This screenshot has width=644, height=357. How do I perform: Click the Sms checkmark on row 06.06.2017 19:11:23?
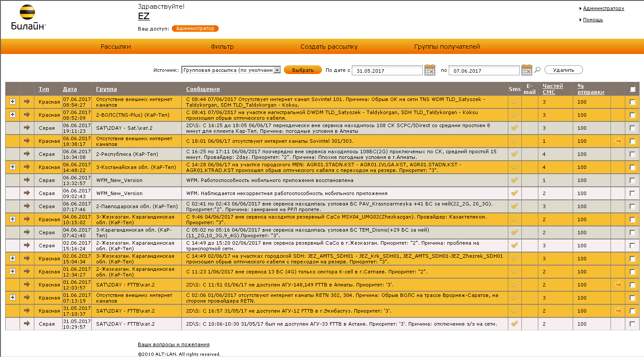(x=514, y=128)
